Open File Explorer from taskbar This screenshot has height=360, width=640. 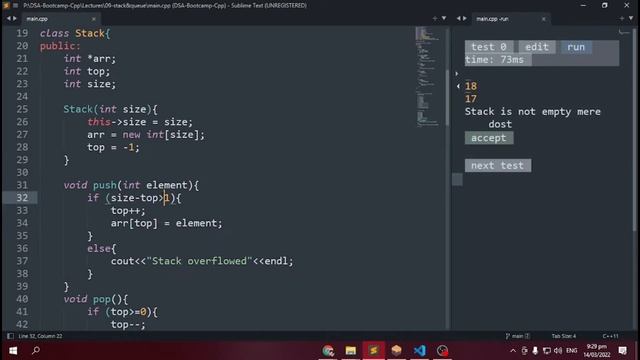[351, 351]
